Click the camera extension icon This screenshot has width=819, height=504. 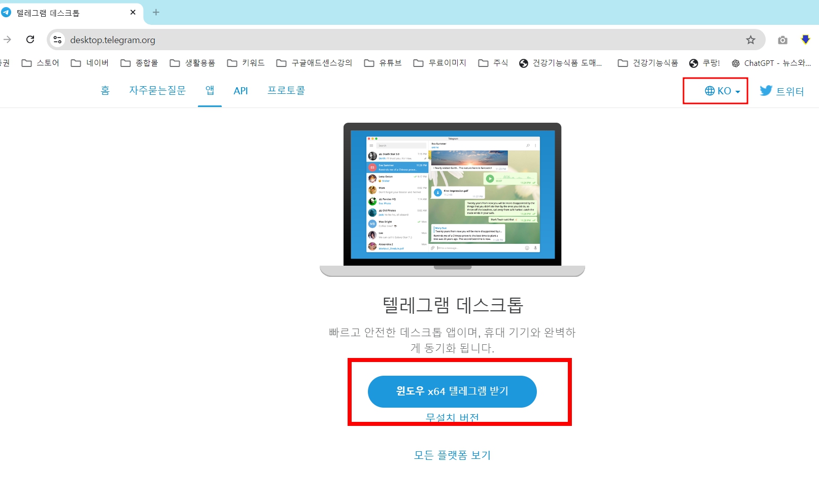tap(782, 40)
